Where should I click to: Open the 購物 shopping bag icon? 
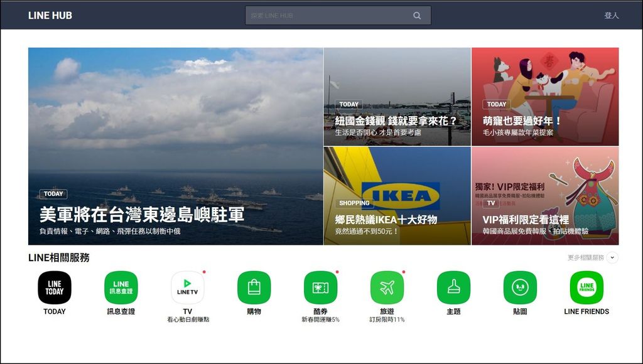[x=254, y=287]
